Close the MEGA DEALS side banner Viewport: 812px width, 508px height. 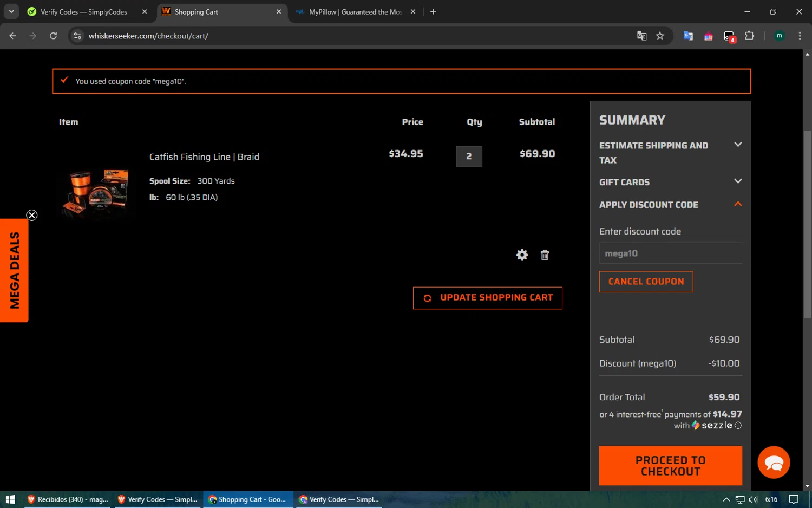pyautogui.click(x=32, y=216)
